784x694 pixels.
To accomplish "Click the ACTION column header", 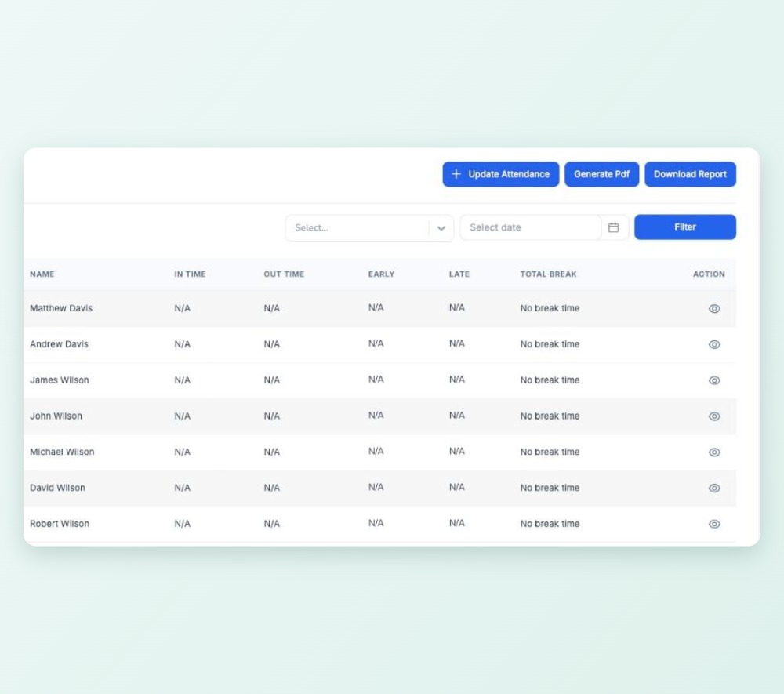I will pos(709,274).
